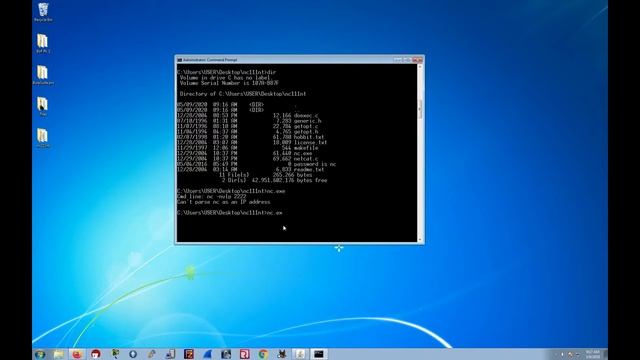This screenshot has width=640, height=360.
Task: Click the 'Can't parse nc as an IP address' message
Action: (x=223, y=202)
